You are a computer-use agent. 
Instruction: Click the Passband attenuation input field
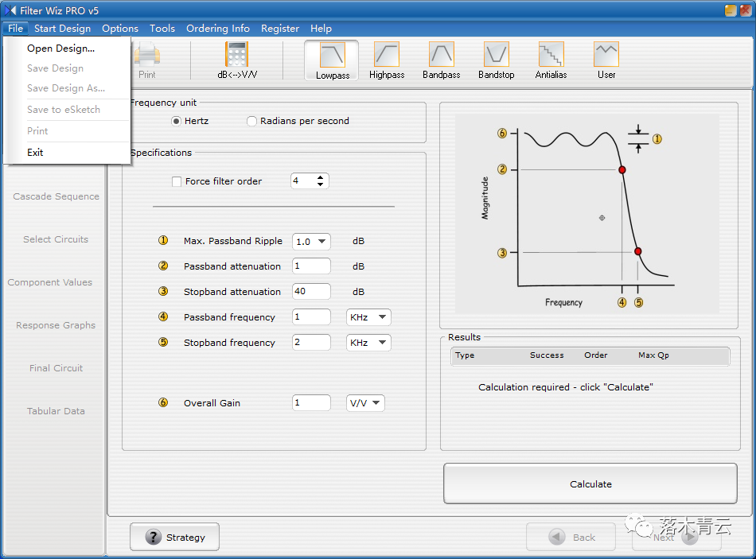311,266
